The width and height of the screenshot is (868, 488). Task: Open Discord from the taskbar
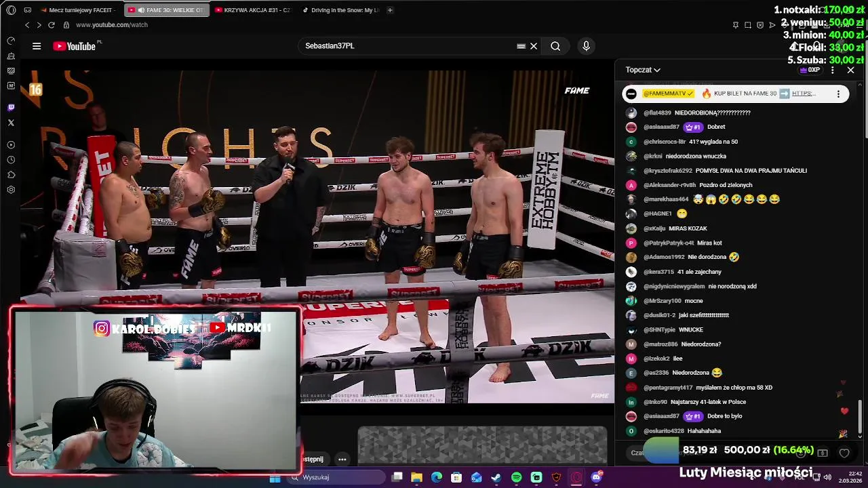coord(597,477)
